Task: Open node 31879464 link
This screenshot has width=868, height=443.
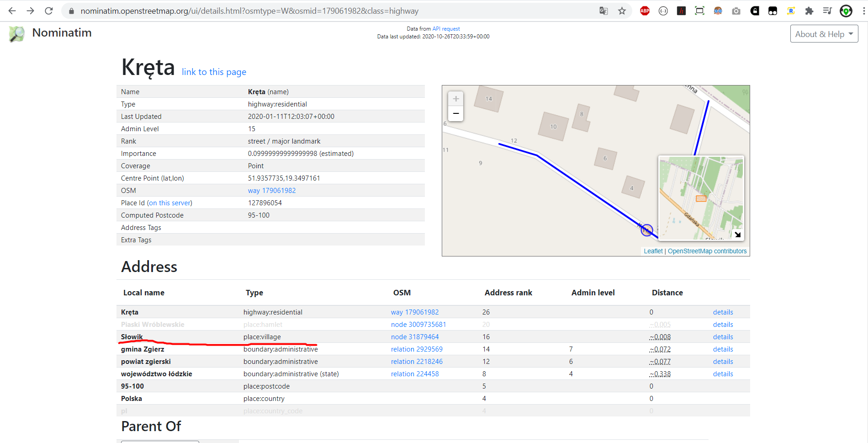Action: click(x=415, y=337)
